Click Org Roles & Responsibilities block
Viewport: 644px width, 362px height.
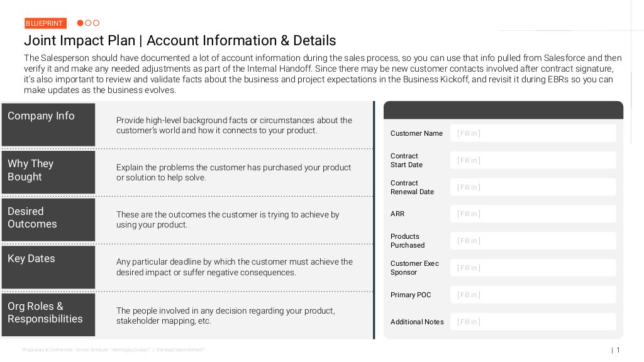pos(48,314)
